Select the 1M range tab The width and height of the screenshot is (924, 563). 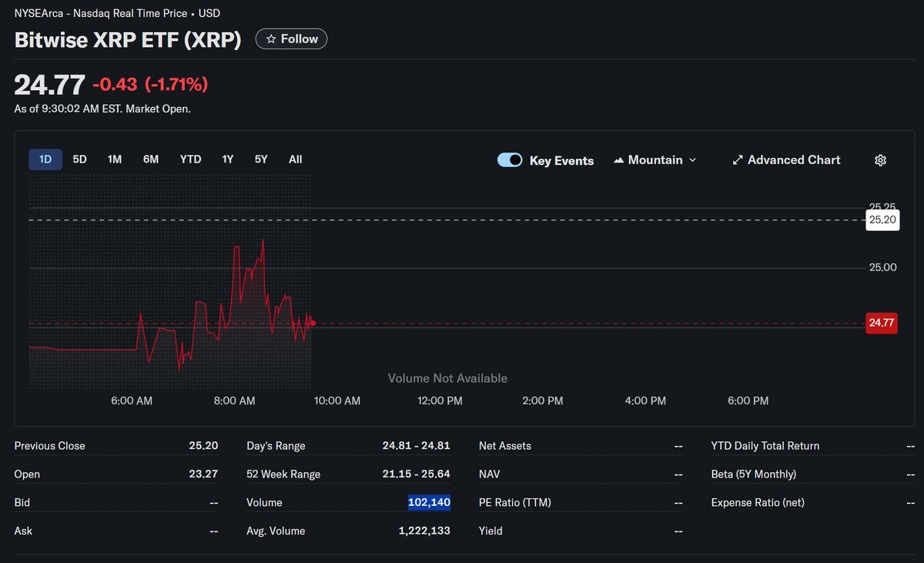115,159
